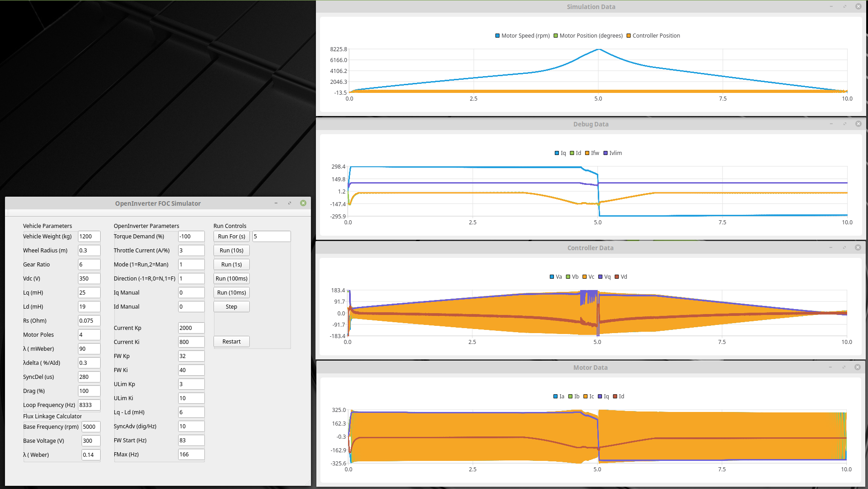Viewport: 868px width, 489px height.
Task: Toggle the Ivlim legend entry in Debug Data
Action: pyautogui.click(x=606, y=153)
